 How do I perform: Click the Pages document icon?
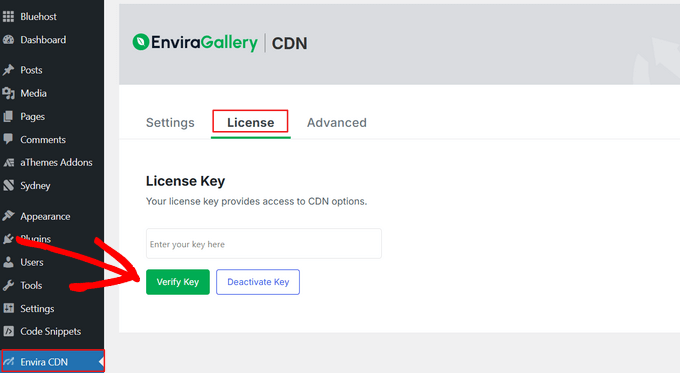(x=8, y=116)
